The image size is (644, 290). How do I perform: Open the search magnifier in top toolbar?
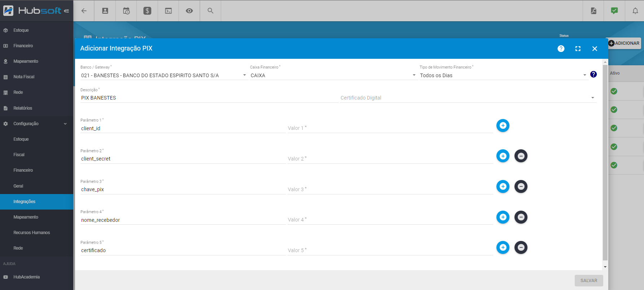click(x=210, y=11)
